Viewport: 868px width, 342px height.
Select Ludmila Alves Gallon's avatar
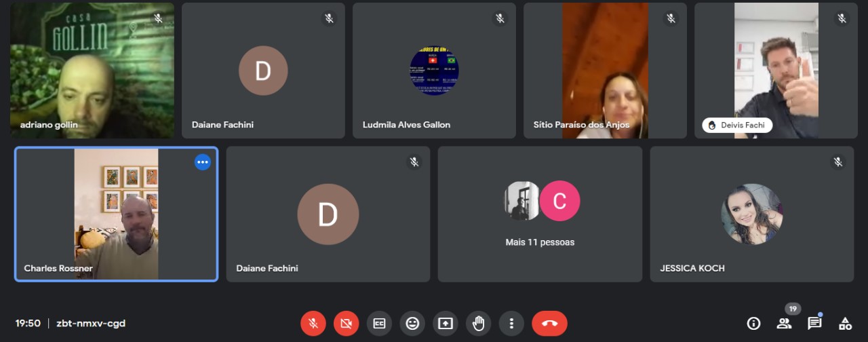coord(434,71)
